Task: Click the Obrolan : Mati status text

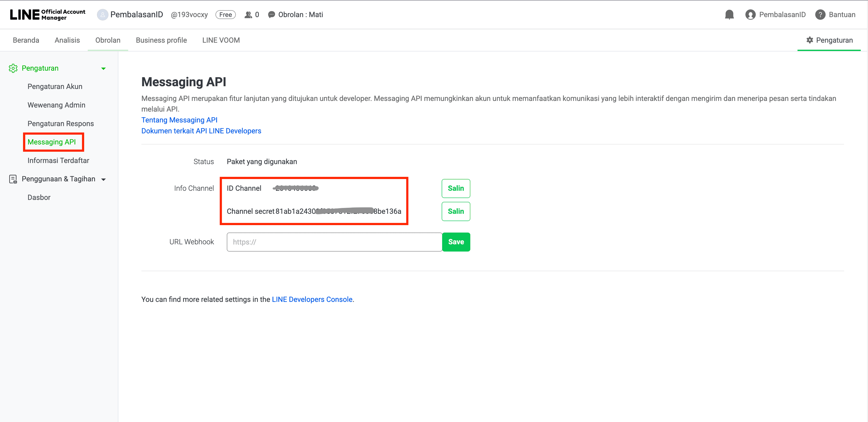Action: (301, 15)
